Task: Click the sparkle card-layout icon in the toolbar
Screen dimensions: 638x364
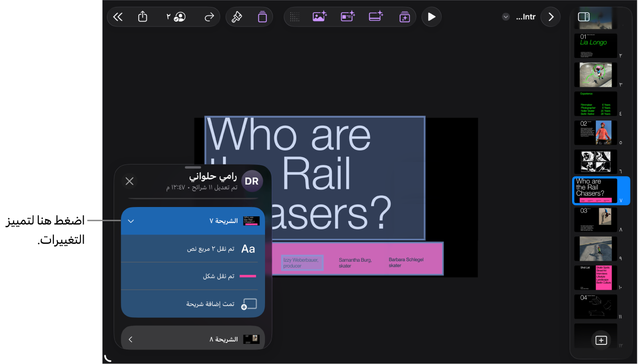Action: tap(348, 17)
